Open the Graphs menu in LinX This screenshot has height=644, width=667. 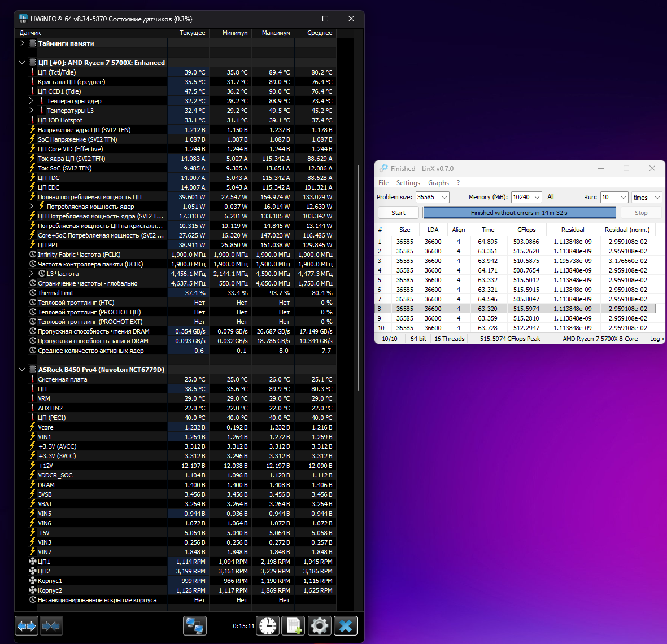click(438, 183)
